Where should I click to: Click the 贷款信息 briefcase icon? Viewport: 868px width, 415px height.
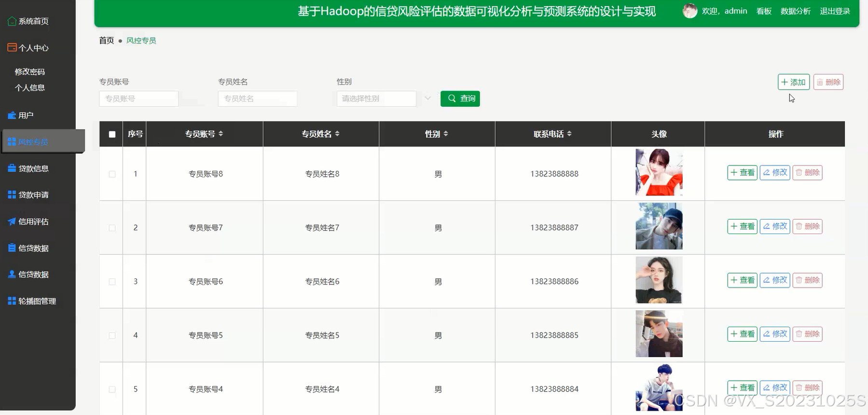point(12,168)
